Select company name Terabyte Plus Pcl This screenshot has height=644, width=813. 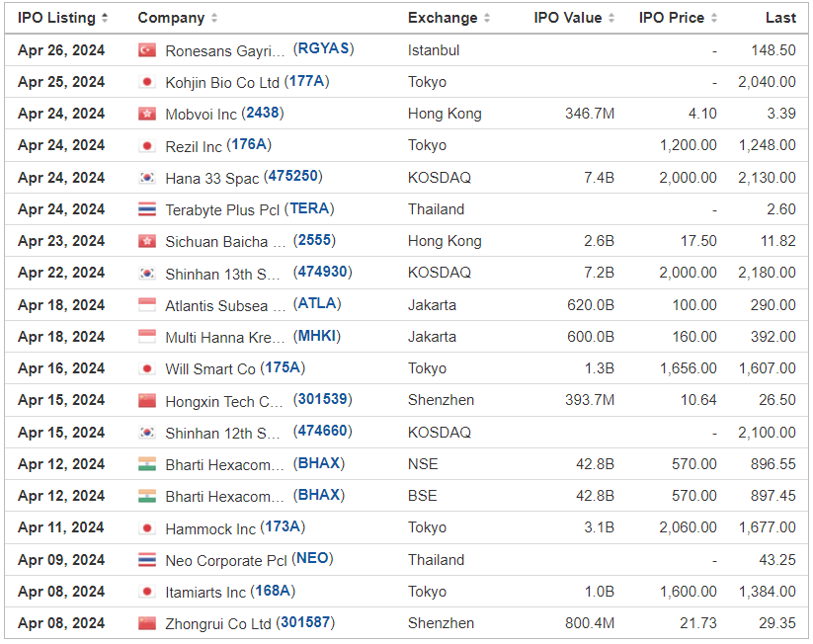coord(222,210)
